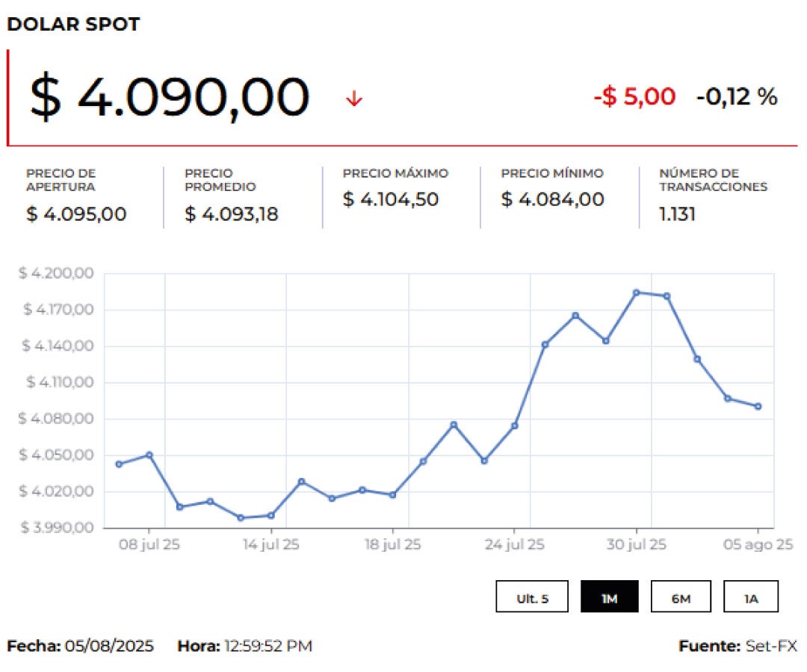Click the highest data point on chart
Viewport: 807px width, 672px height.
coord(636,293)
